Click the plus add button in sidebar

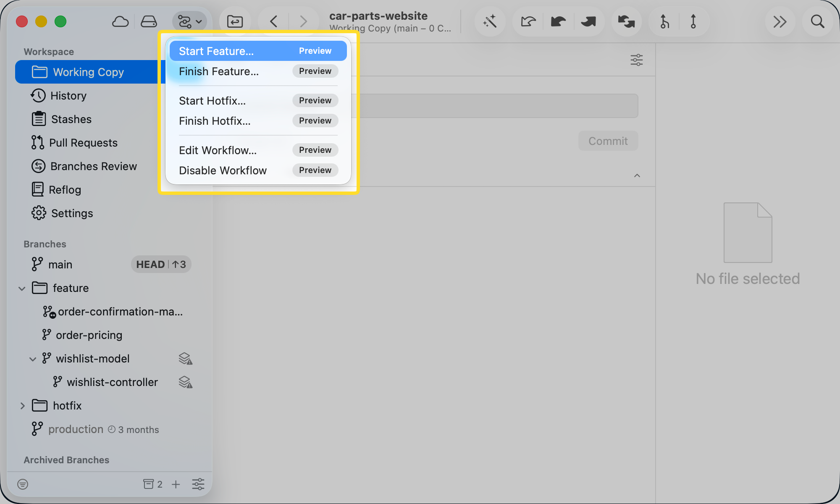(x=176, y=484)
